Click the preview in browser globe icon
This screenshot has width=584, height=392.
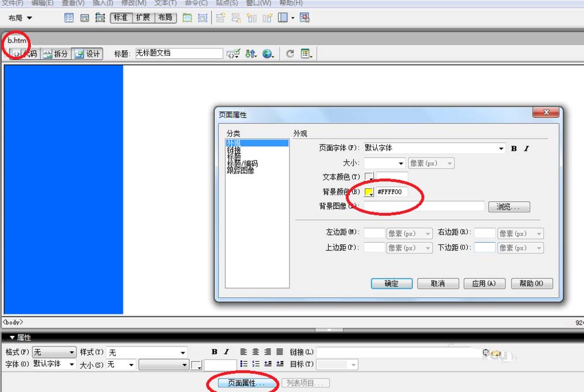[268, 54]
